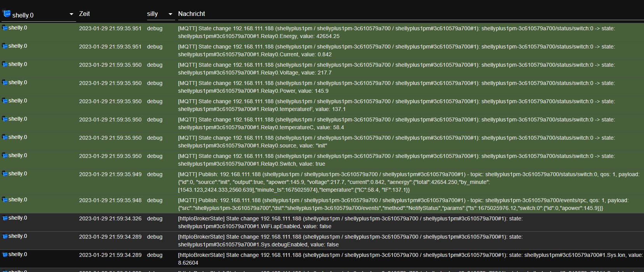Viewport: 644px width, 272px height.
Task: Click shelly icon in Relay0.temperatureF row
Action: [5, 100]
